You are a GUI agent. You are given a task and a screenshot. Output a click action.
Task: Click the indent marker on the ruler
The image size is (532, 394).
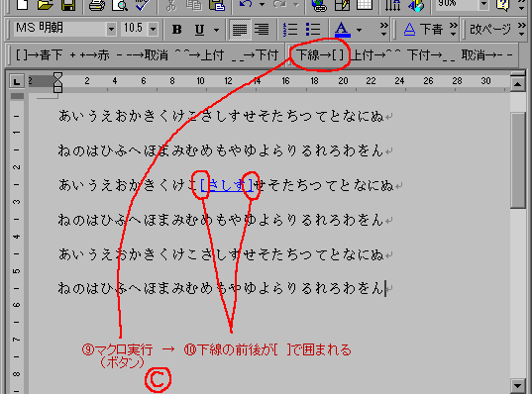(x=58, y=82)
